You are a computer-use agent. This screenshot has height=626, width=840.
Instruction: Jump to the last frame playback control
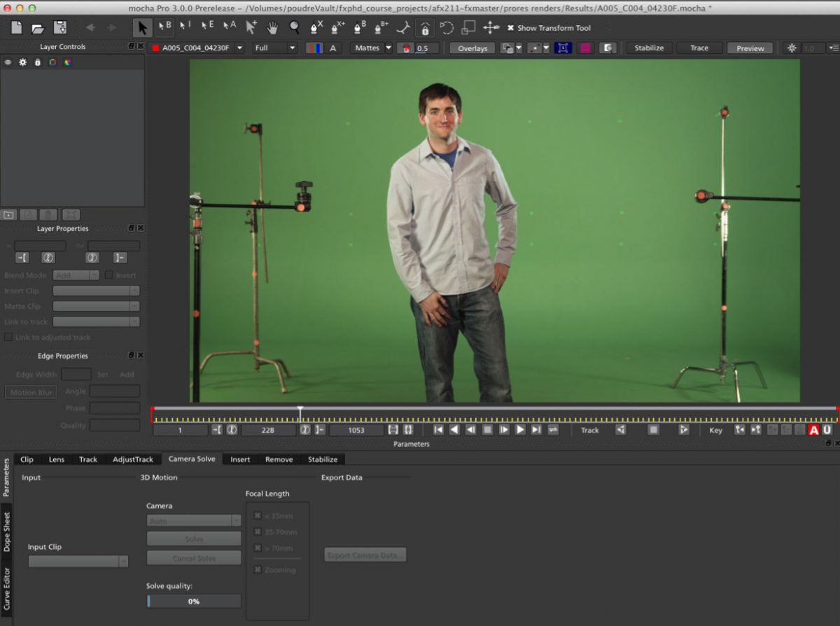coord(536,430)
